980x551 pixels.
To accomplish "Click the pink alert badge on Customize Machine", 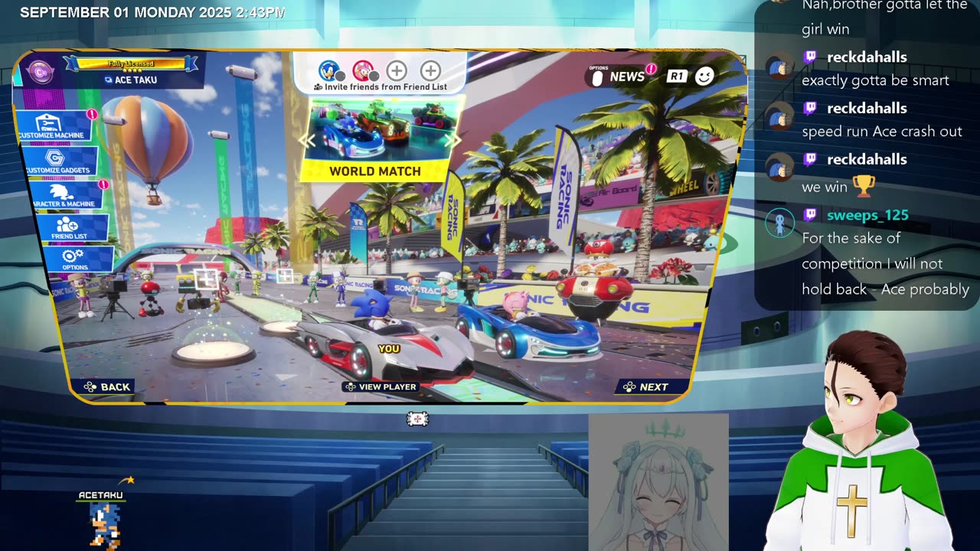I will click(x=92, y=115).
